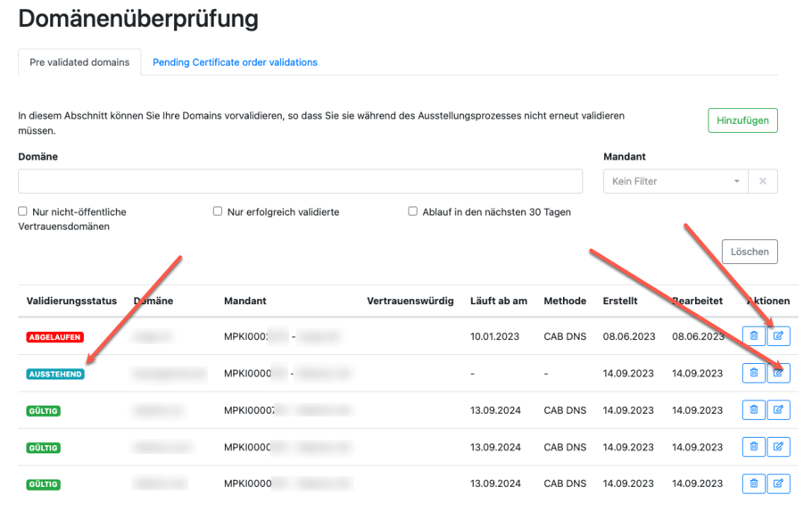
Task: Select the Pre validated domains tab
Action: pos(79,62)
